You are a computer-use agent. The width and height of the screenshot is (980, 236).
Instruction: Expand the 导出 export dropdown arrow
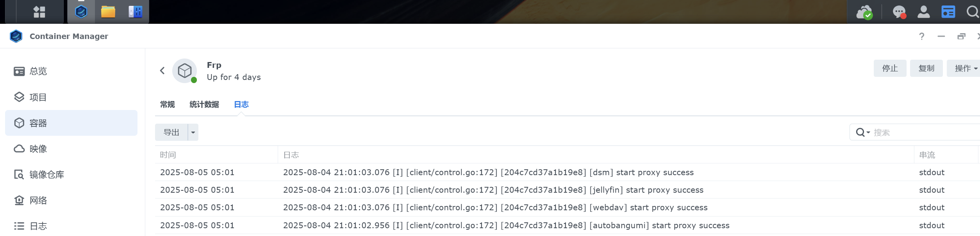click(193, 132)
